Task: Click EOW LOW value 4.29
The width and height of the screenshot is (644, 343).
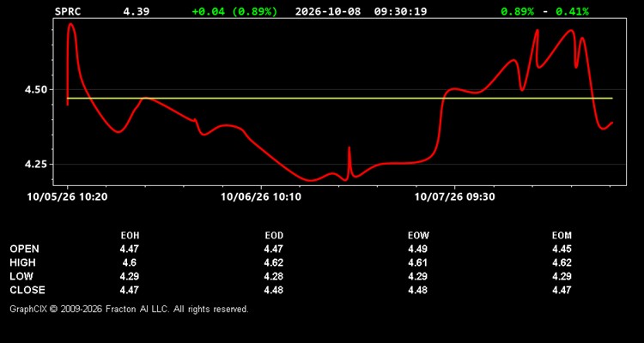Action: pyautogui.click(x=417, y=276)
